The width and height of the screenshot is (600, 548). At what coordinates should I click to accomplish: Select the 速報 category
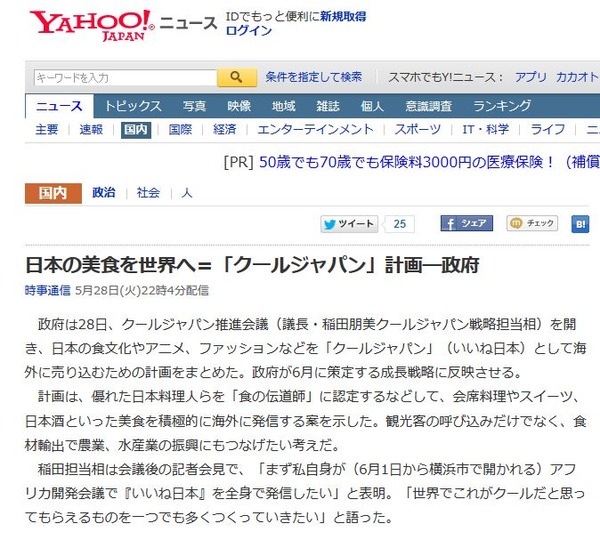(x=91, y=129)
